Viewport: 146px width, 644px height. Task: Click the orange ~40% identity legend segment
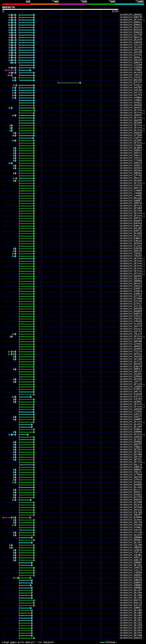coord(45,4)
